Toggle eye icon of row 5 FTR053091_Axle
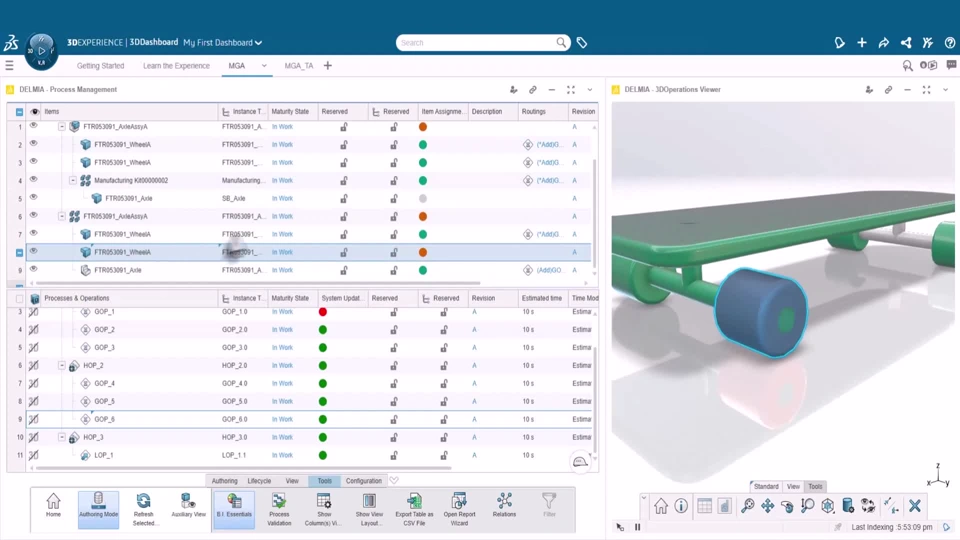Screen dimensions: 960x540 [x=34, y=197]
